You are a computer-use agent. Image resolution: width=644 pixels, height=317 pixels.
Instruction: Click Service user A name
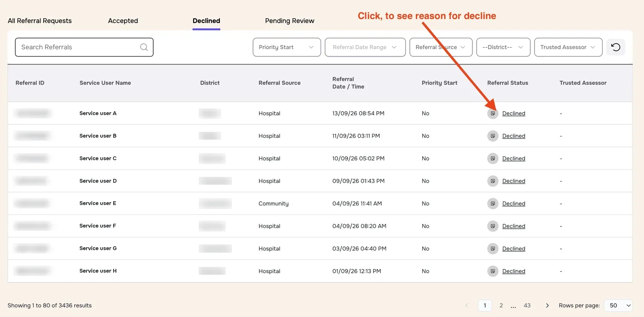click(x=98, y=113)
